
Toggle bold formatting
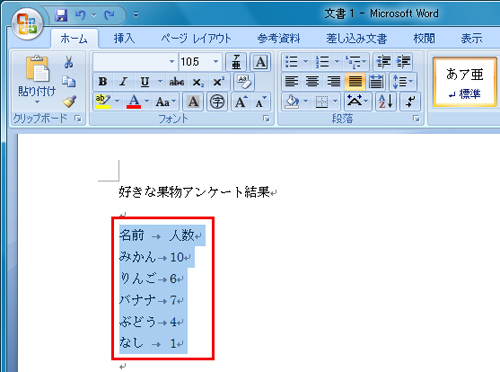pyautogui.click(x=103, y=82)
